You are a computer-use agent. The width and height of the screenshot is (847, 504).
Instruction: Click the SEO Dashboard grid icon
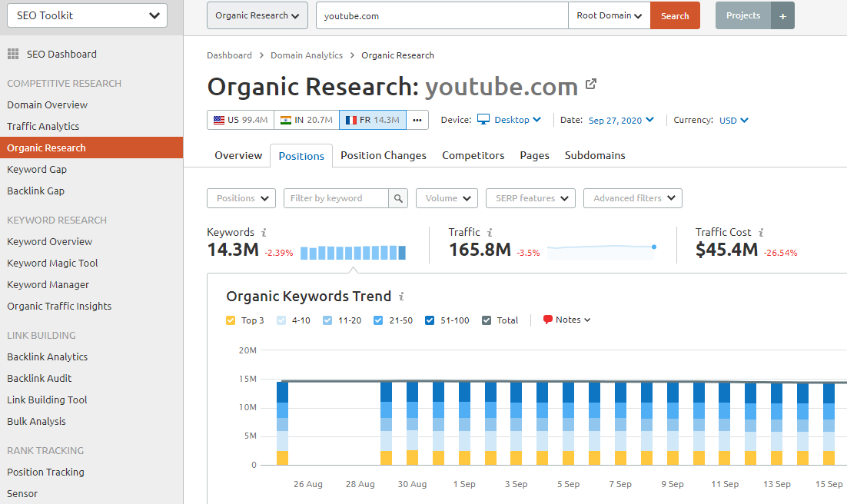coord(13,54)
